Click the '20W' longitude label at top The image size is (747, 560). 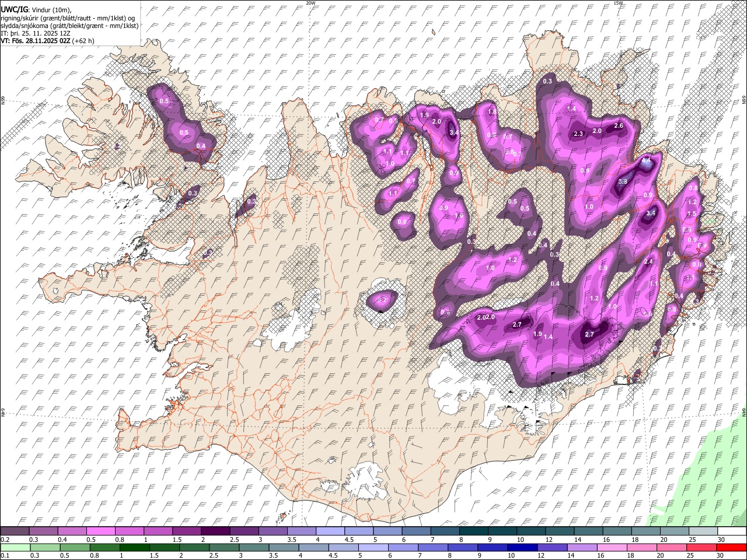pos(310,3)
